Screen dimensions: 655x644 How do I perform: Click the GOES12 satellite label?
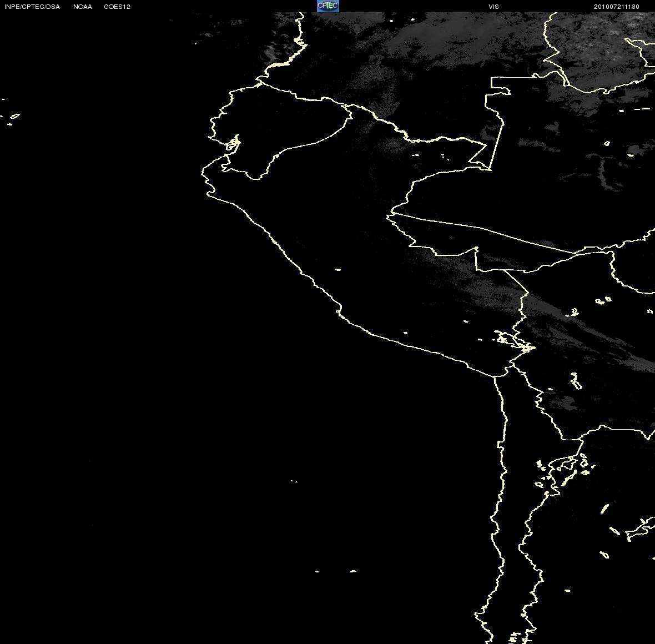117,7
